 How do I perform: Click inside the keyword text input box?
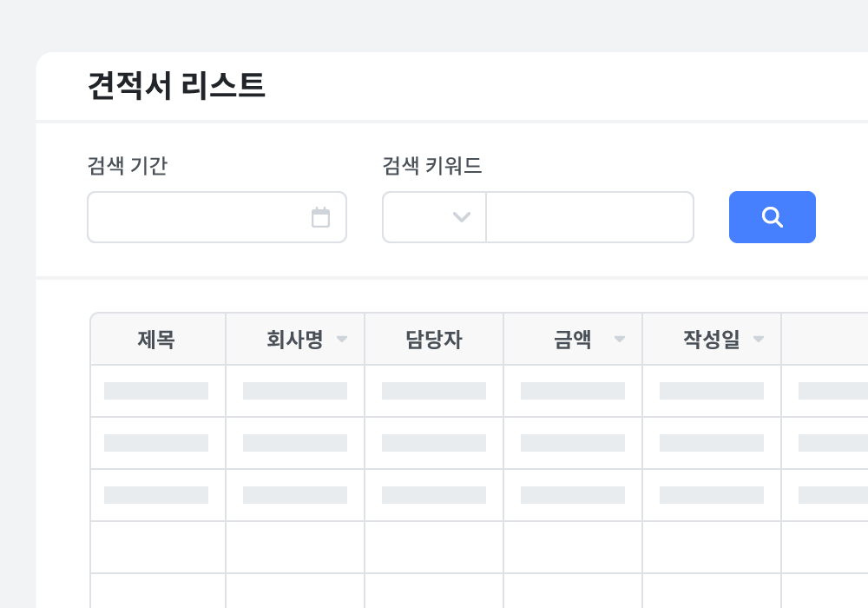590,217
